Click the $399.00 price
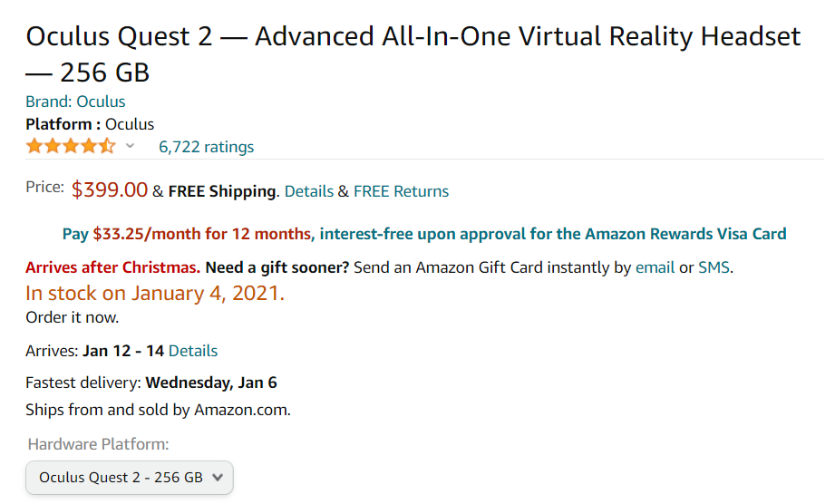Screen dimensions: 835x504 tap(110, 190)
